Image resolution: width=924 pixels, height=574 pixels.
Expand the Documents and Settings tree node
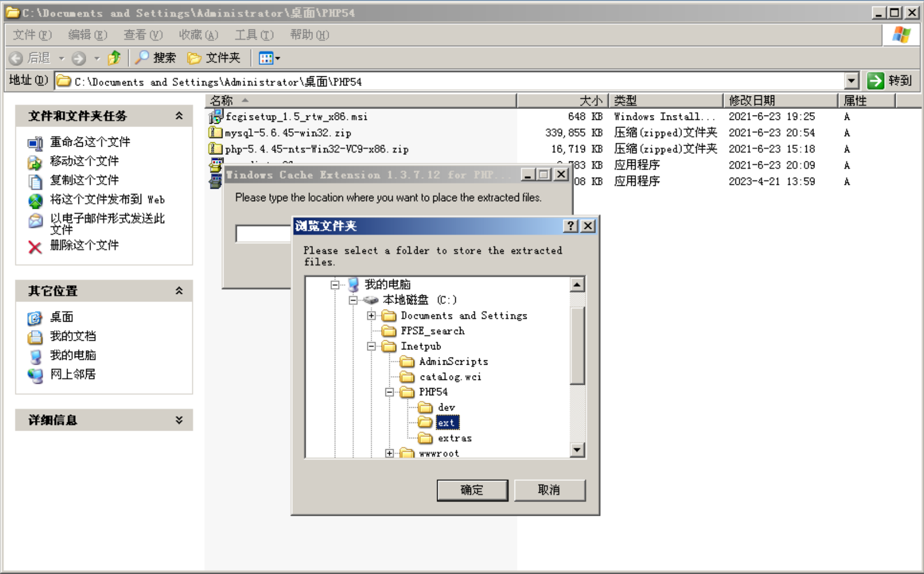coord(371,316)
